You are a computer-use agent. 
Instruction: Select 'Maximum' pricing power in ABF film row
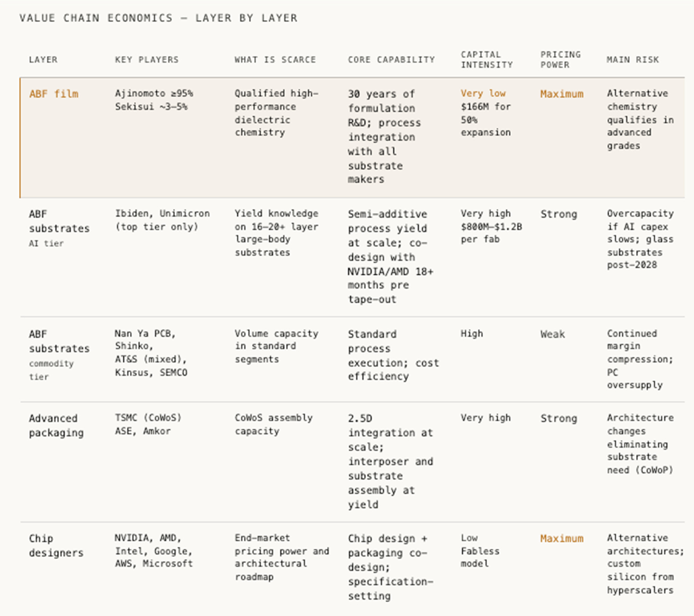(562, 94)
